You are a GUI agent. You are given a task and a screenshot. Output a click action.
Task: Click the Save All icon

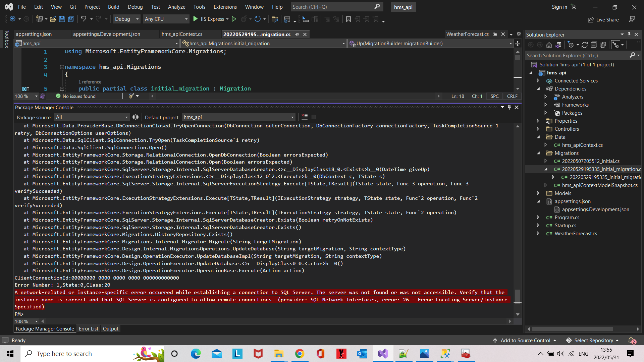71,19
